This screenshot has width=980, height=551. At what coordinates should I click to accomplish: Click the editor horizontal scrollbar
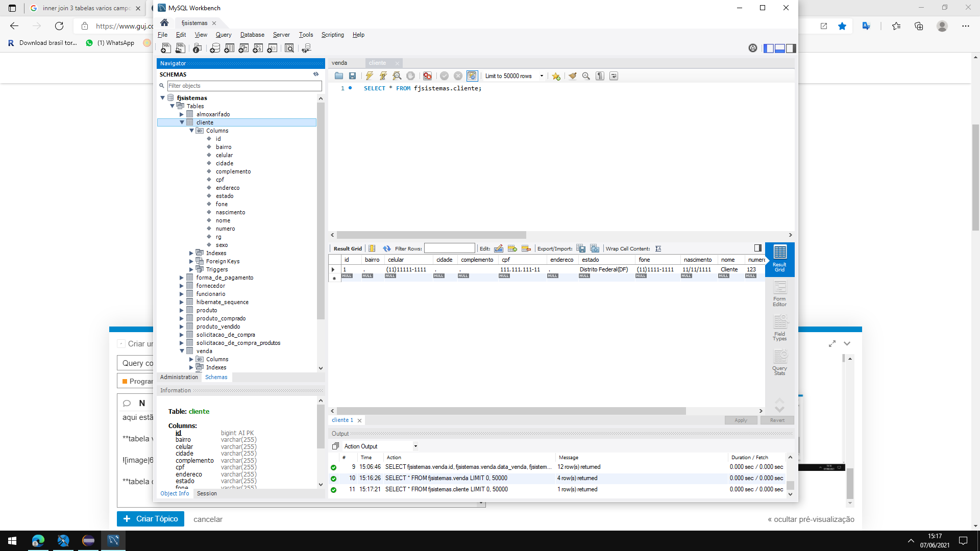point(431,235)
